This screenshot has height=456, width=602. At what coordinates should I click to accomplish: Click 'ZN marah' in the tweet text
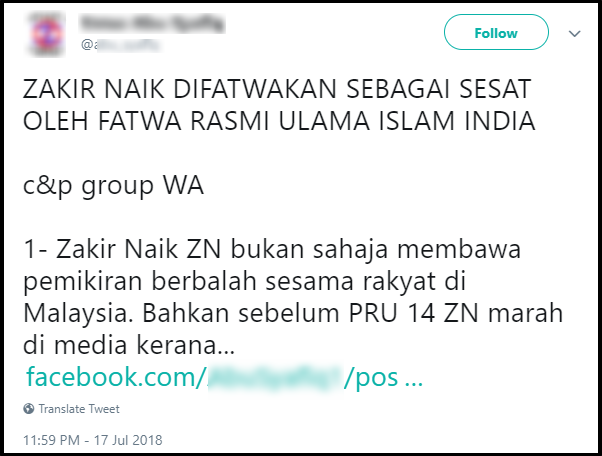click(503, 313)
